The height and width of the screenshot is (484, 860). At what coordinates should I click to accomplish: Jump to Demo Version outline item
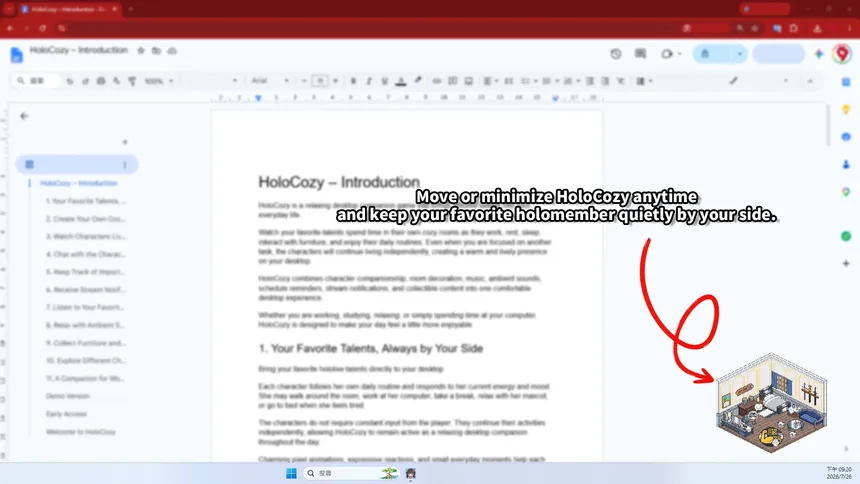(67, 396)
